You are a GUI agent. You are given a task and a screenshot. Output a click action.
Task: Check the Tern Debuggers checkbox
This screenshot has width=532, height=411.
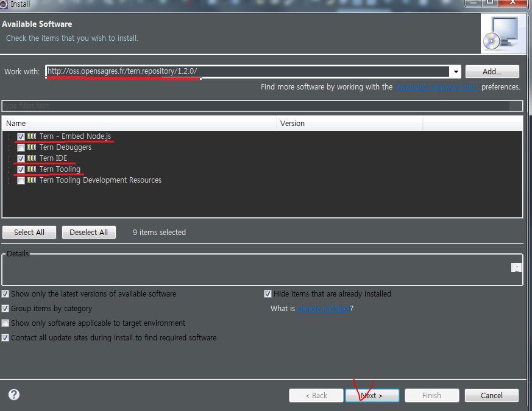coord(21,147)
